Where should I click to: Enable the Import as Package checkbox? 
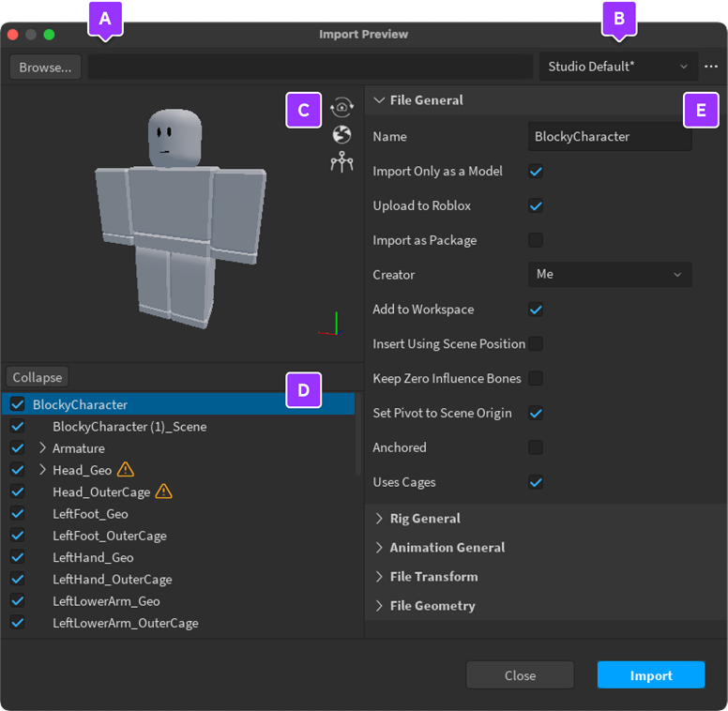536,240
